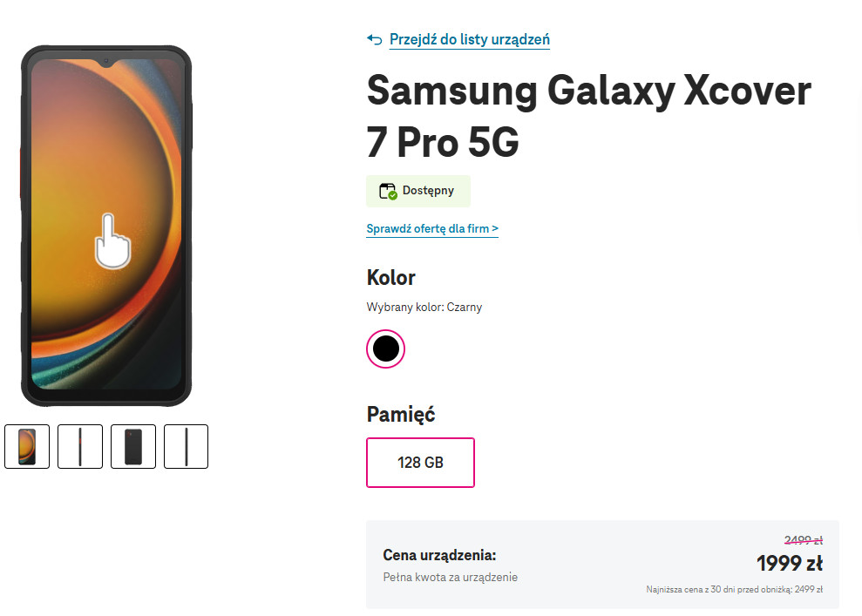
Task: Click the Samsung Galaxy Xcover 7 Pro 5G title
Action: pyautogui.click(x=588, y=117)
